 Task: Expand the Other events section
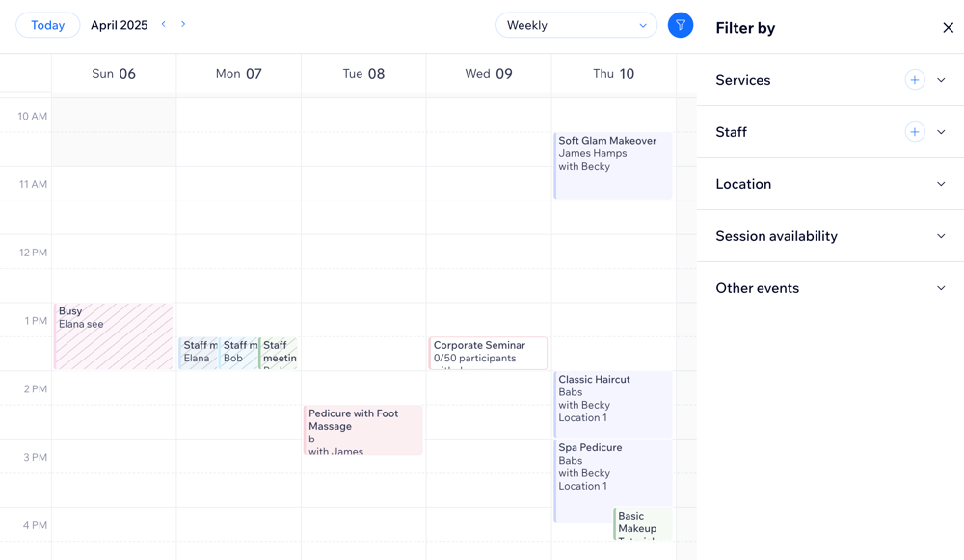click(x=941, y=288)
